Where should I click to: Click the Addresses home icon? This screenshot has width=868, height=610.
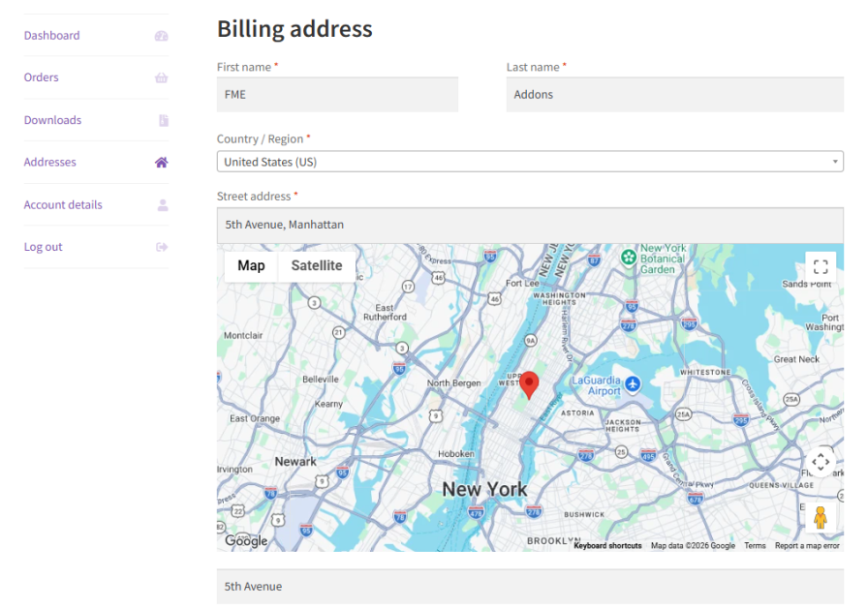click(x=161, y=163)
